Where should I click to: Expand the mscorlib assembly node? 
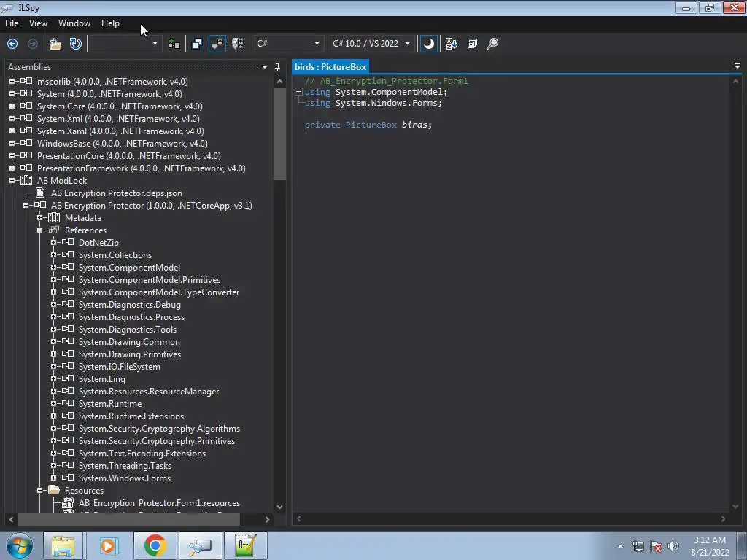point(12,82)
